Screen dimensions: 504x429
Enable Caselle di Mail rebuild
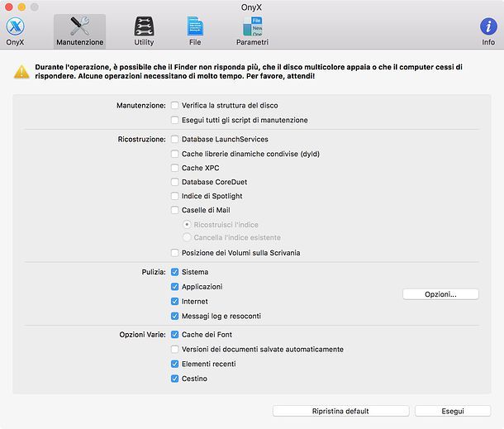point(175,210)
